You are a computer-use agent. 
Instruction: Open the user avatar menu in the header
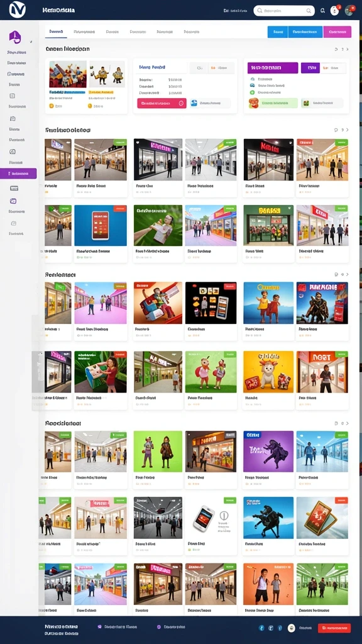[349, 10]
